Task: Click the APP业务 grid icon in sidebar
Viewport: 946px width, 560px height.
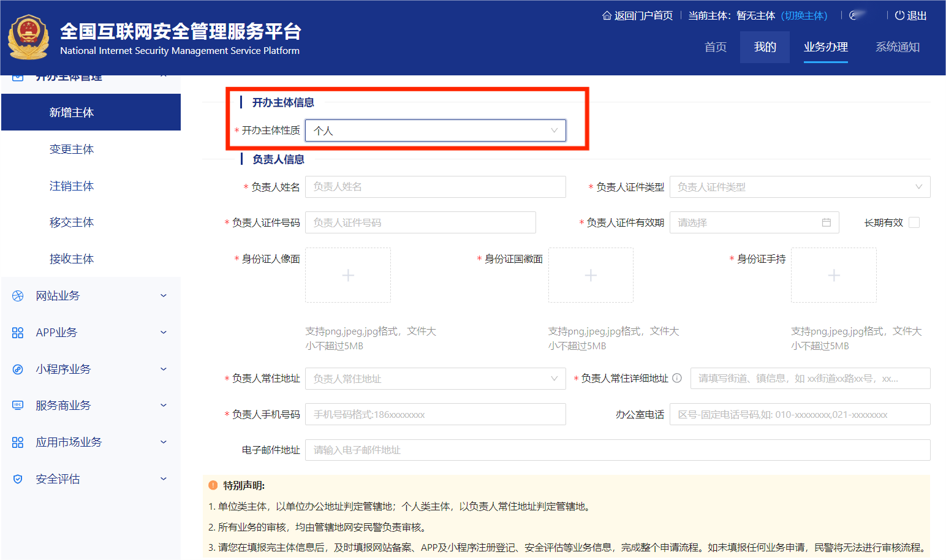Action: (x=17, y=332)
